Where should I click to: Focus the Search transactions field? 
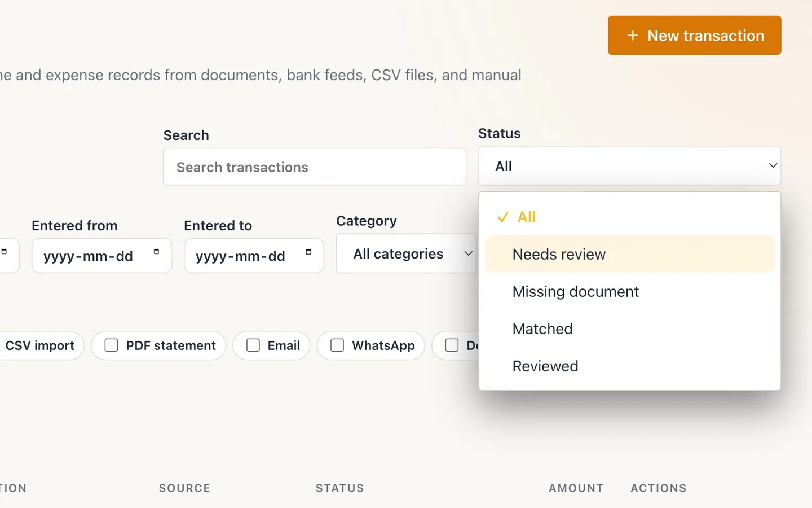[315, 167]
